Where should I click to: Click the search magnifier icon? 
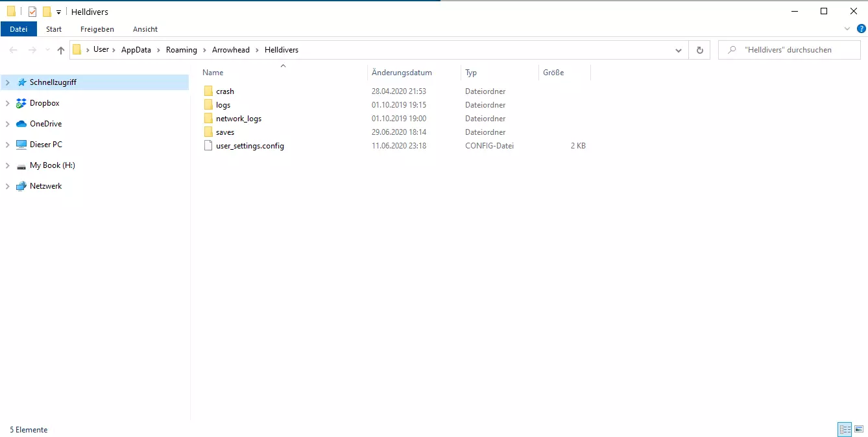[732, 50]
